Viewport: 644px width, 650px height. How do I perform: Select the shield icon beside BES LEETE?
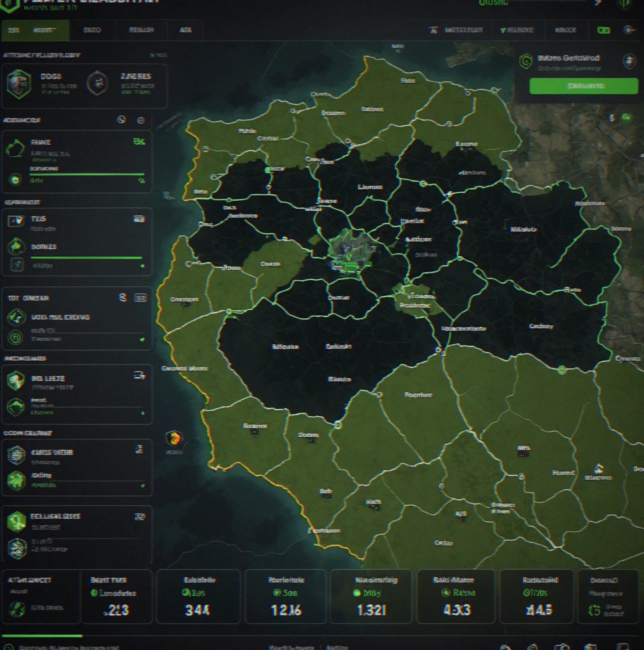(16, 380)
